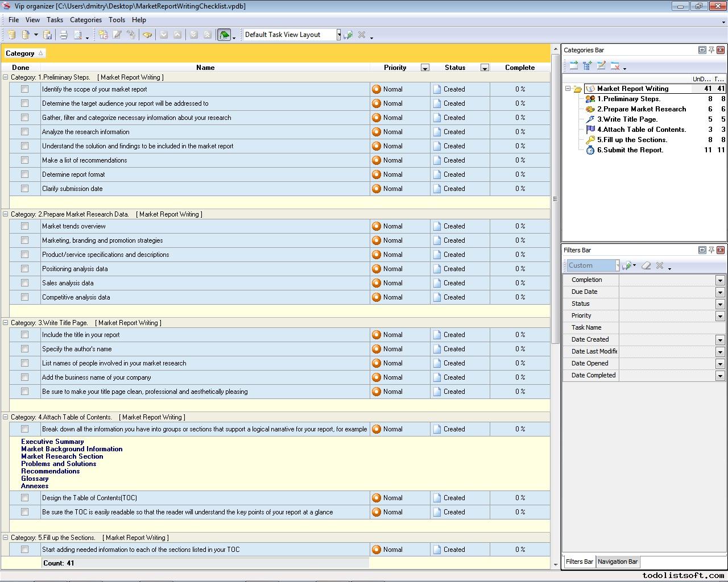Open the Categories menu

tap(85, 20)
